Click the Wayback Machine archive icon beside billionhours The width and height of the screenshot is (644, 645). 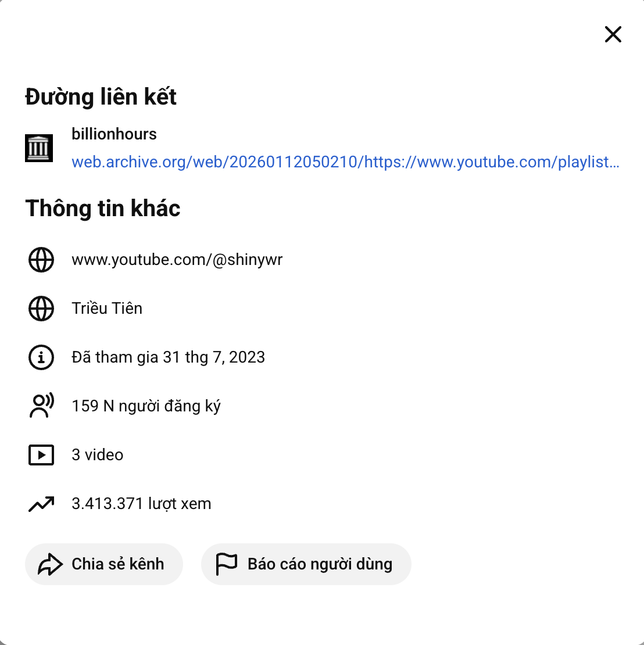39,147
